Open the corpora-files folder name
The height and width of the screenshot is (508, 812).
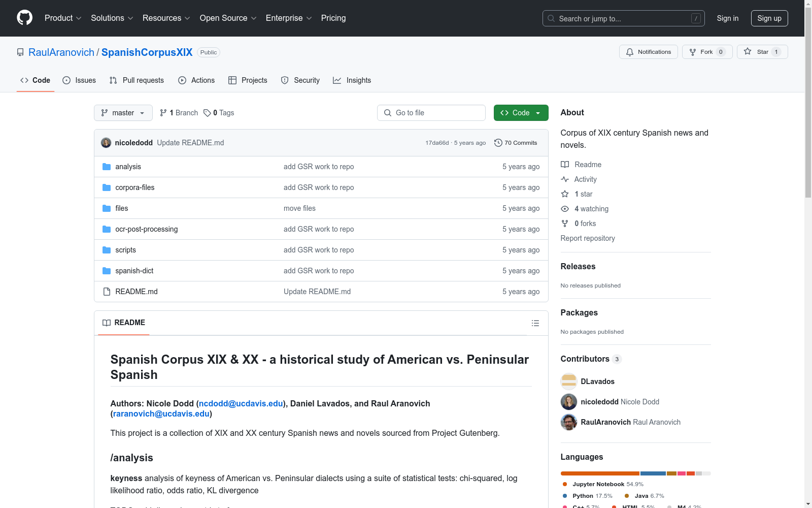click(135, 187)
